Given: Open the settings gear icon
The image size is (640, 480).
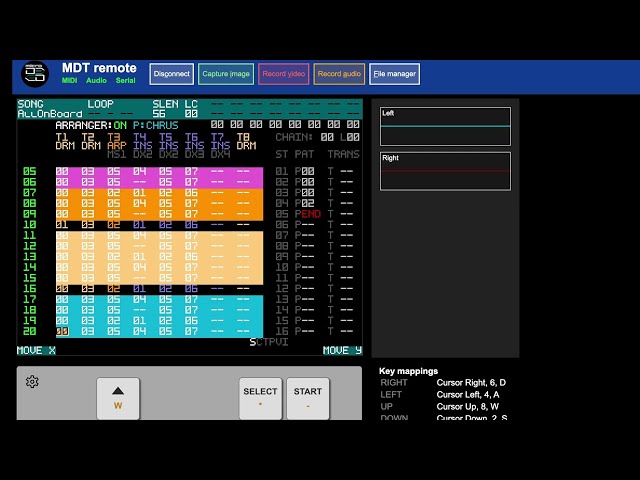Looking at the screenshot, I should (32, 382).
